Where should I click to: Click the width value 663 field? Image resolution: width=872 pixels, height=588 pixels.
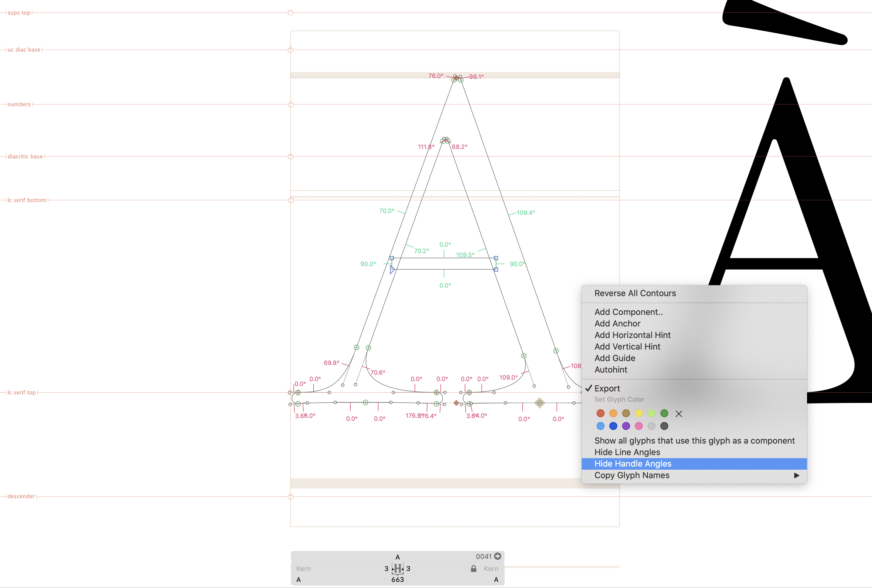[x=397, y=580]
